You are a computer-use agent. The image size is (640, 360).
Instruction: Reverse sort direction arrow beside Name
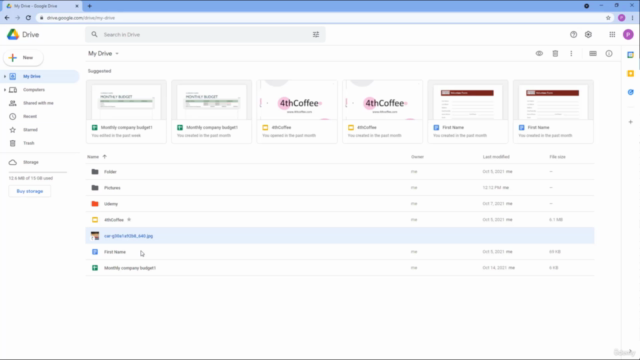[104, 157]
